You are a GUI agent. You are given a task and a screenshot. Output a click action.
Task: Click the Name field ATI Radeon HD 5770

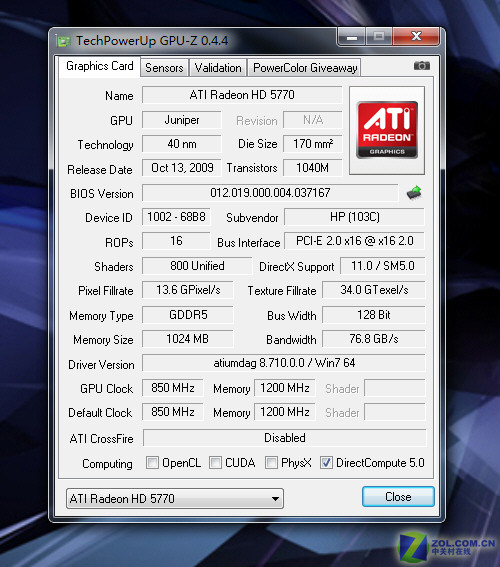point(242,95)
